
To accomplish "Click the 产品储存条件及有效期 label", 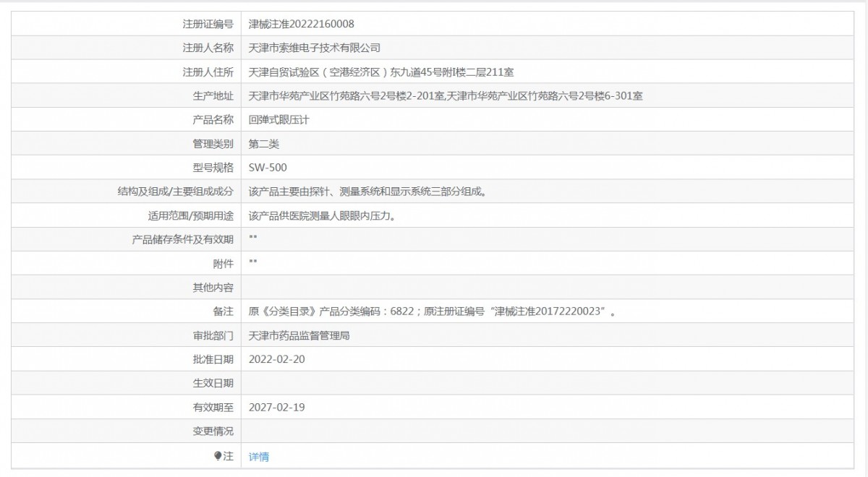I will point(183,239).
